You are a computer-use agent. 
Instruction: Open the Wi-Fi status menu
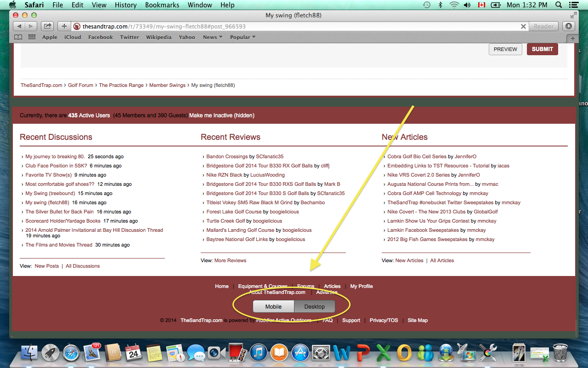pyautogui.click(x=454, y=5)
